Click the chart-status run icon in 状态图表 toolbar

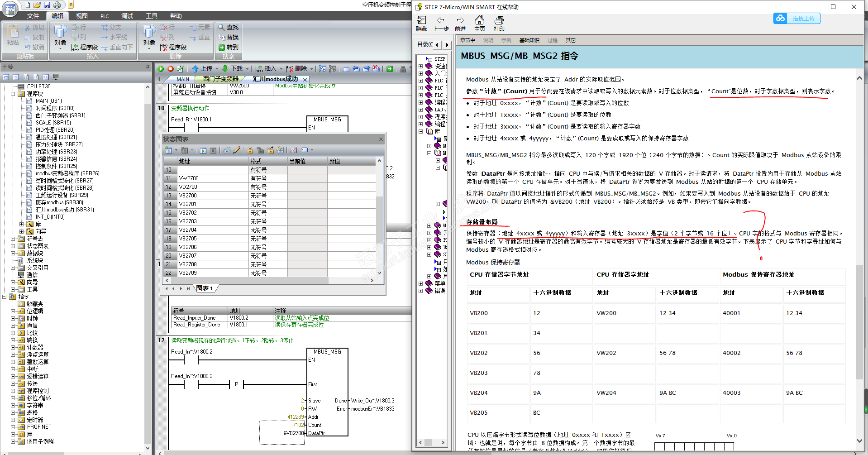pyautogui.click(x=203, y=150)
